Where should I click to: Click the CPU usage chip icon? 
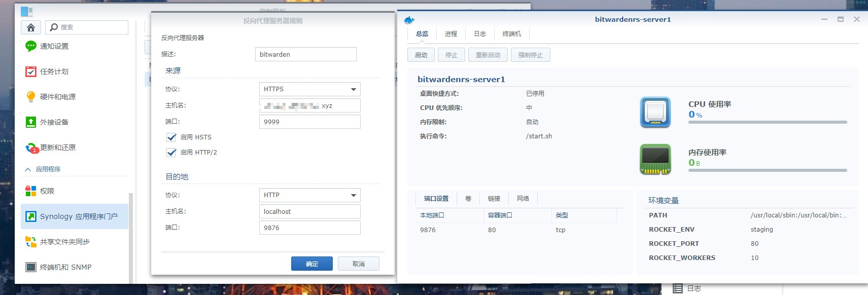pos(655,112)
